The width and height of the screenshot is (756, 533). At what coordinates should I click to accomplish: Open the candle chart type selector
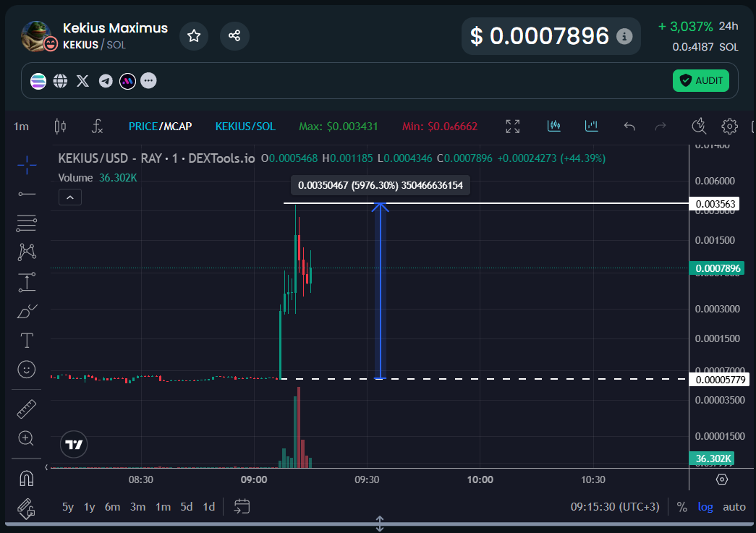[x=60, y=127]
